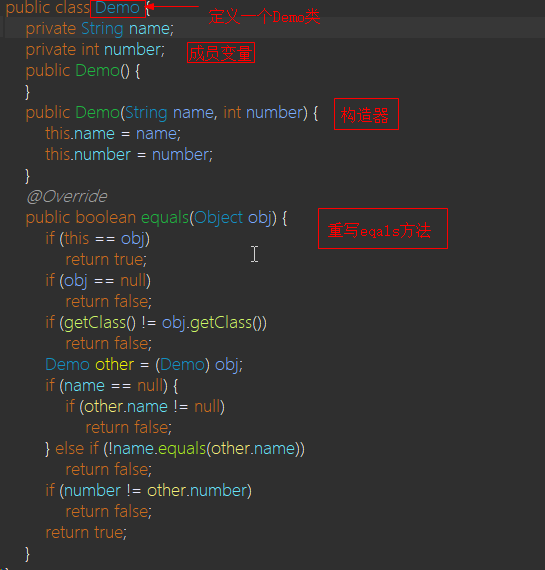The image size is (545, 570).
Task: Click the final 'return true;' statement
Action: [x=86, y=533]
